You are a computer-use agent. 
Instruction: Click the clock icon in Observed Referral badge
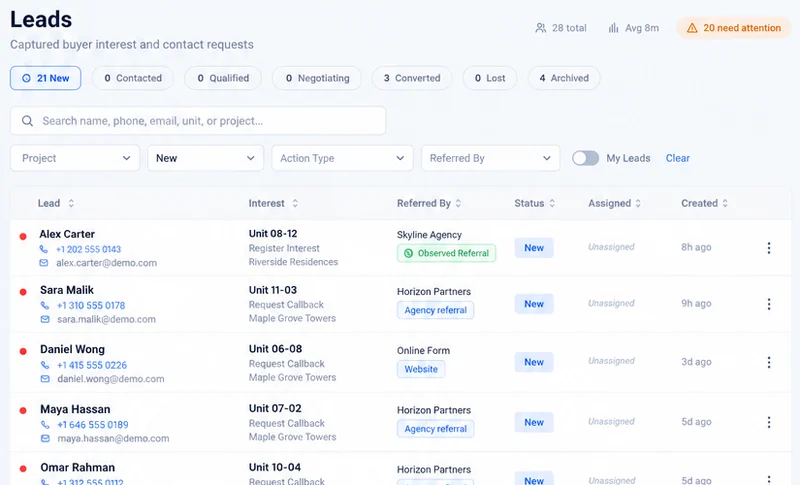tap(408, 253)
